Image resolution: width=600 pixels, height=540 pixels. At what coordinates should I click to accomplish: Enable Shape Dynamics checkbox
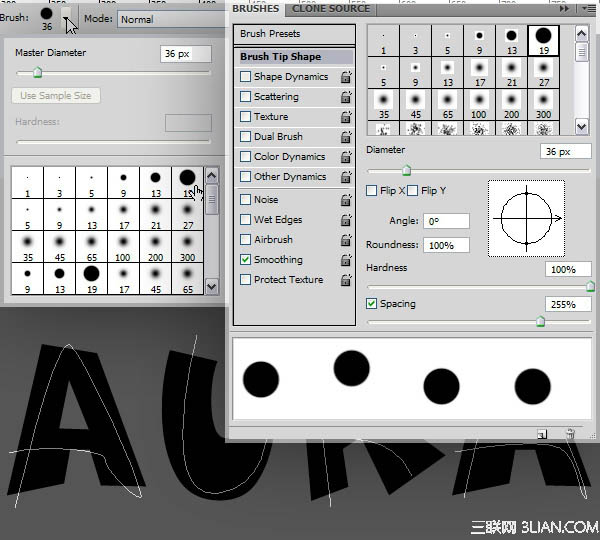[245, 77]
